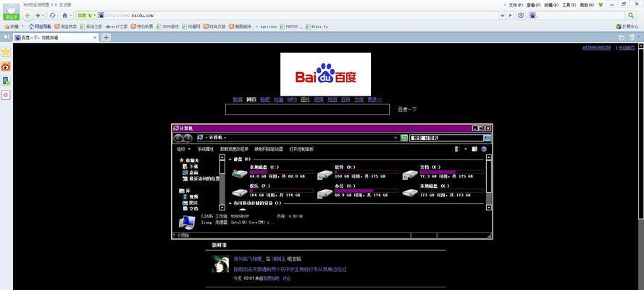Image resolution: width=644 pixels, height=290 pixels.
Task: Open the 文件 menu
Action: [x=516, y=5]
